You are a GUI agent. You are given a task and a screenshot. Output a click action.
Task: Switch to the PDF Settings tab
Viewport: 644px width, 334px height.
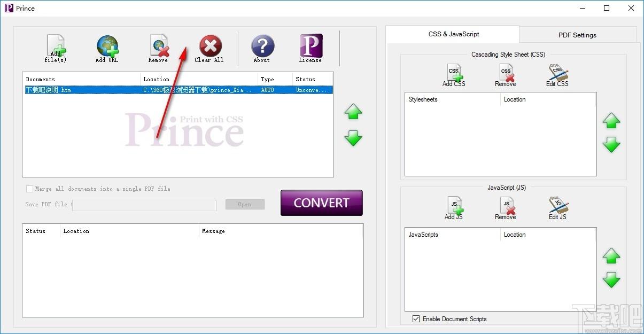pos(577,35)
